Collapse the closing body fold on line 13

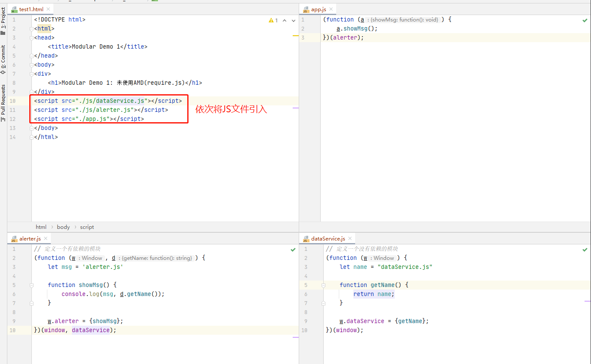pyautogui.click(x=31, y=128)
